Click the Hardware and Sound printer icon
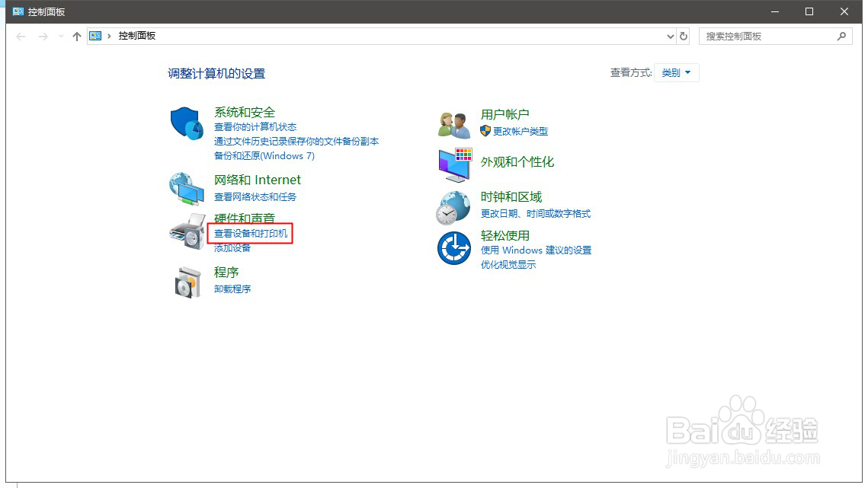The image size is (868, 488). (x=187, y=232)
